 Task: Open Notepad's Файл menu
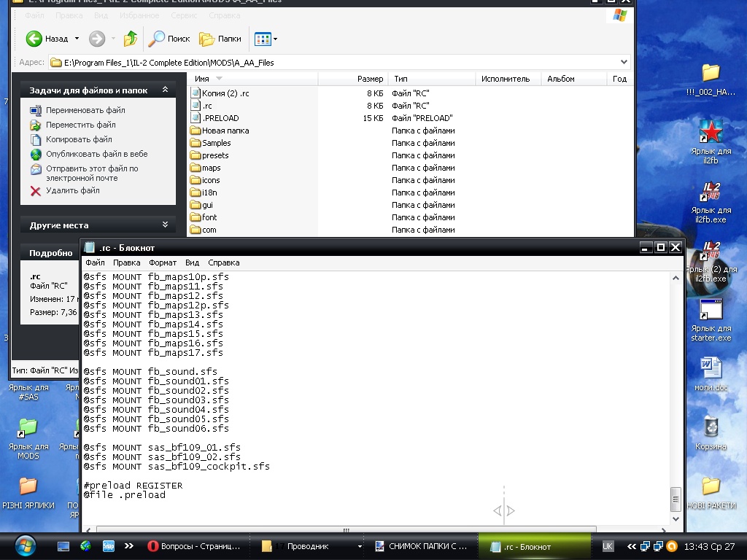[x=95, y=262]
